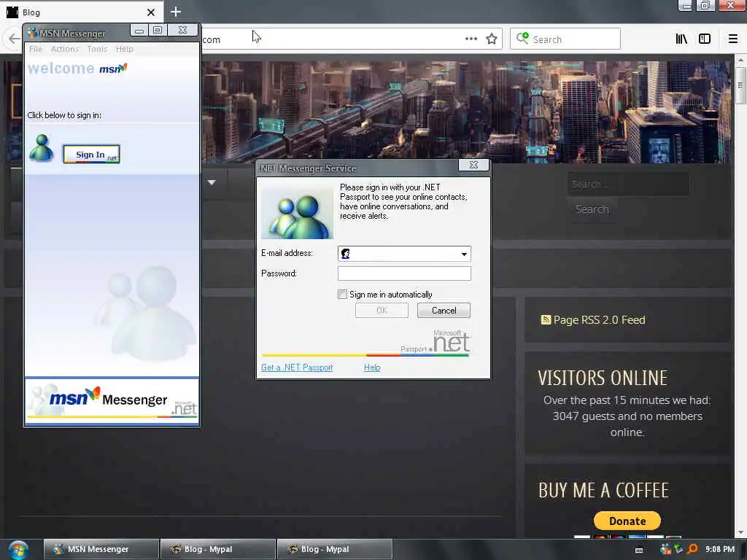
Task: Click the MSN Messenger tray icon with red X
Action: [x=665, y=550]
